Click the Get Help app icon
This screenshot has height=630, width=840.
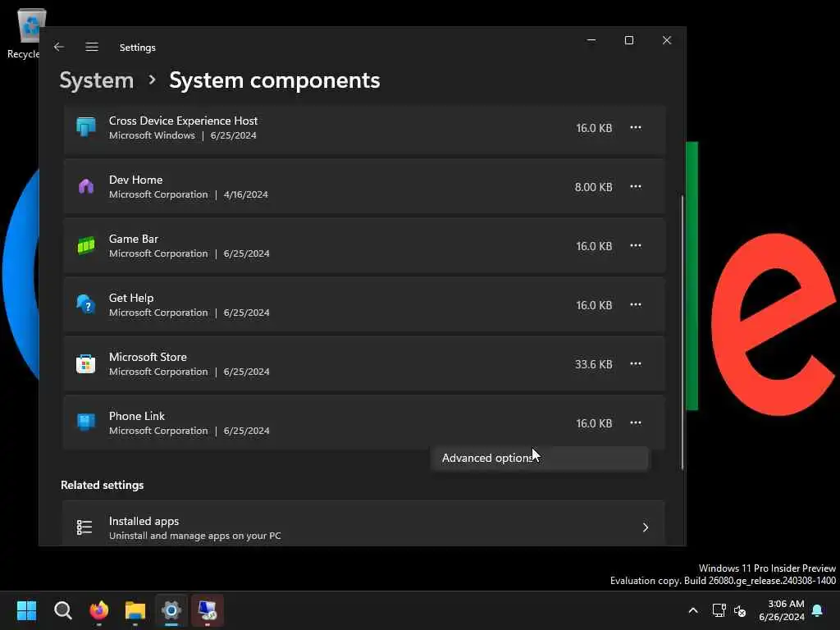coord(85,304)
